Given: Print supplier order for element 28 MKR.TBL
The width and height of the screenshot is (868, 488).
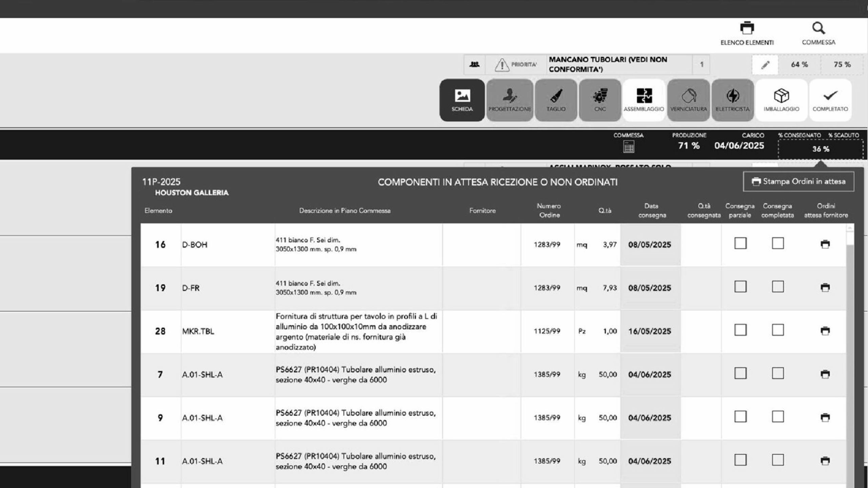Looking at the screenshot, I should point(825,331).
